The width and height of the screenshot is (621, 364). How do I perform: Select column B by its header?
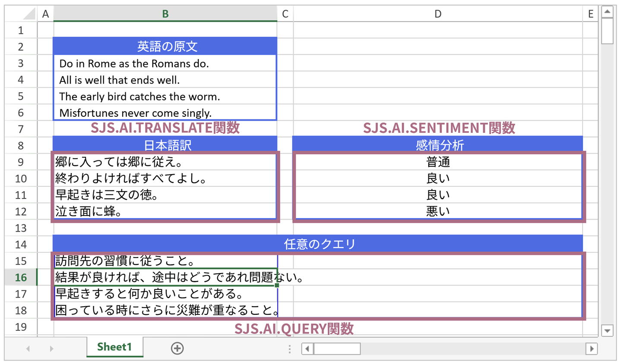click(165, 13)
